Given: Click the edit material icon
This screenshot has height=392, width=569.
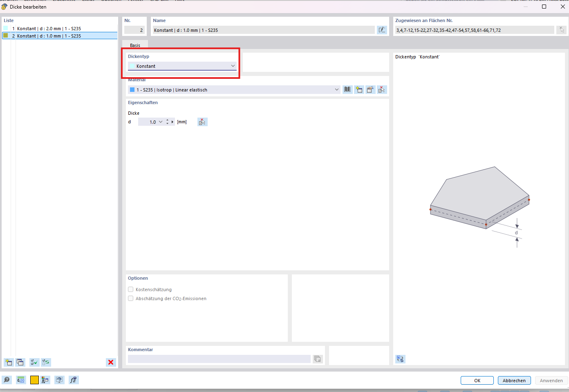Looking at the screenshot, I should (x=370, y=90).
